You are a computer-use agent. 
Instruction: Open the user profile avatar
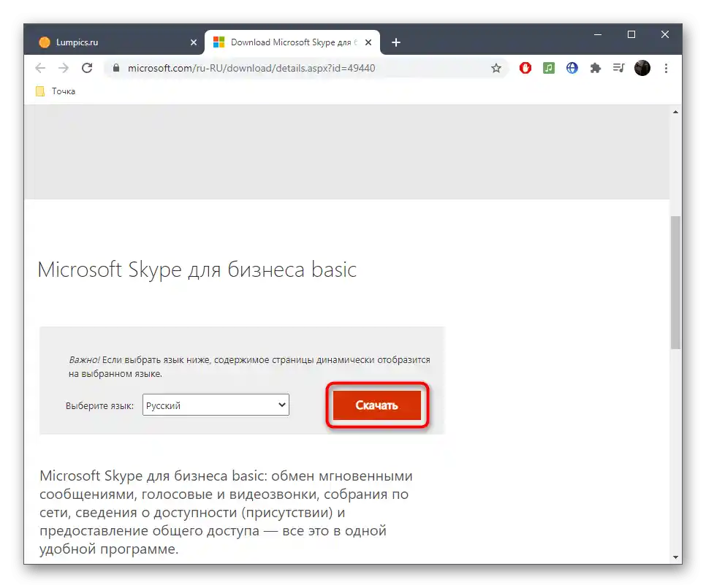[x=642, y=68]
